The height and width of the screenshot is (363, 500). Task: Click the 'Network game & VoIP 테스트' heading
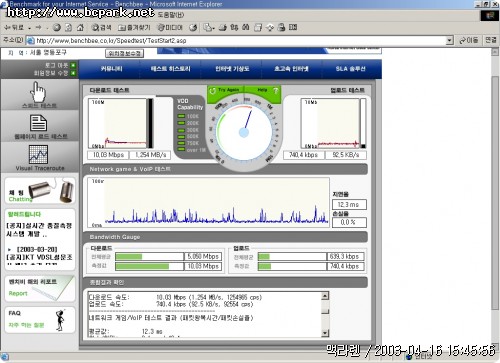pyautogui.click(x=130, y=169)
